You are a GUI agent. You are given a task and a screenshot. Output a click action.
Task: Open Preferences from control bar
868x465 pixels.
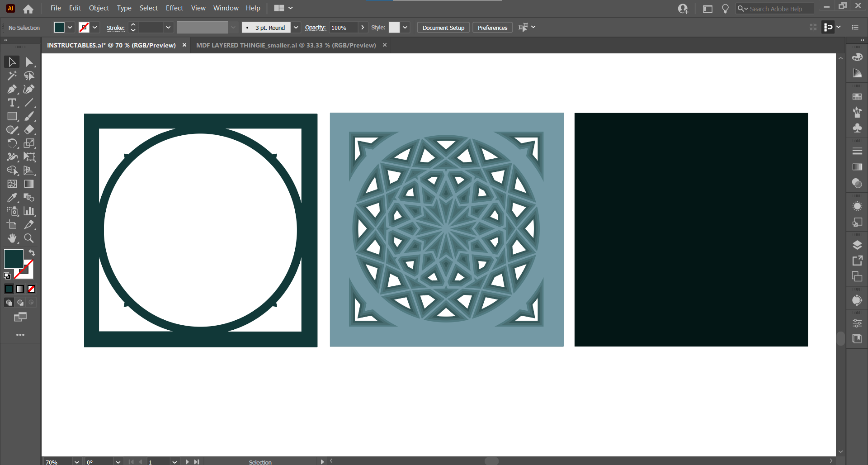pyautogui.click(x=492, y=28)
